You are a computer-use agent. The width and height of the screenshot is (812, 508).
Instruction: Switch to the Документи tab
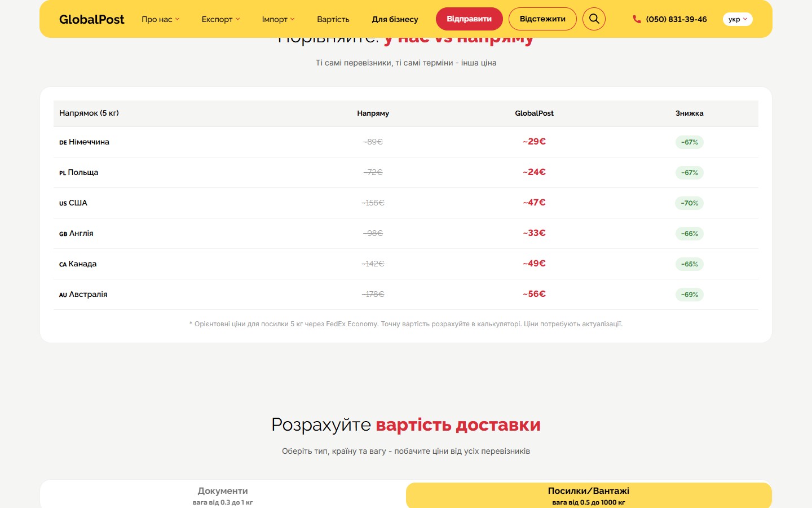point(223,495)
